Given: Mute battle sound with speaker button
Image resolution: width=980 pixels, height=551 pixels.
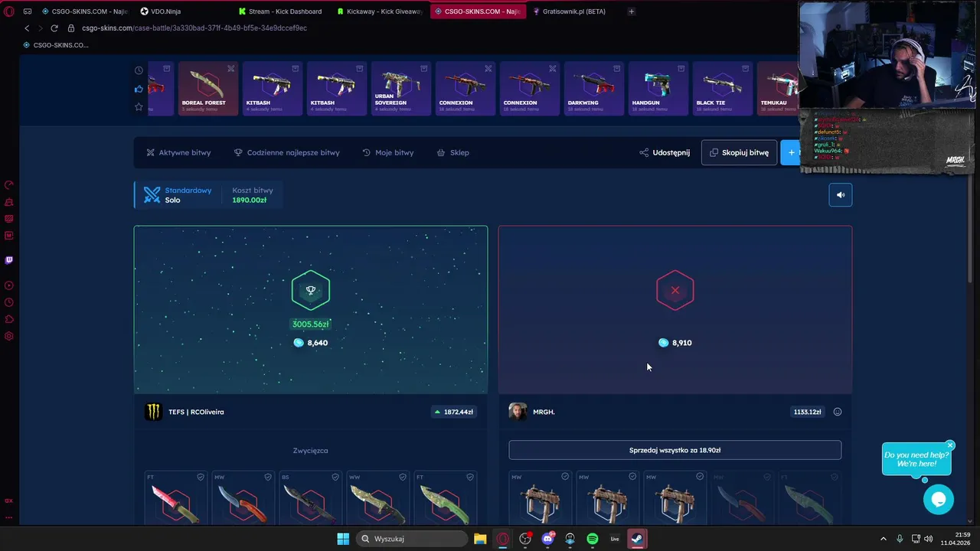Looking at the screenshot, I should click(840, 195).
